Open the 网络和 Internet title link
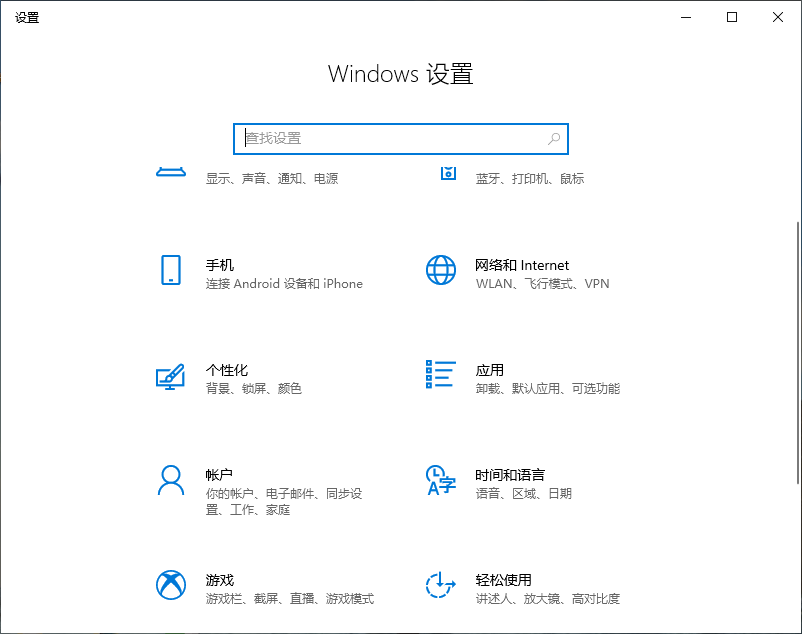This screenshot has width=802, height=634. tap(522, 265)
